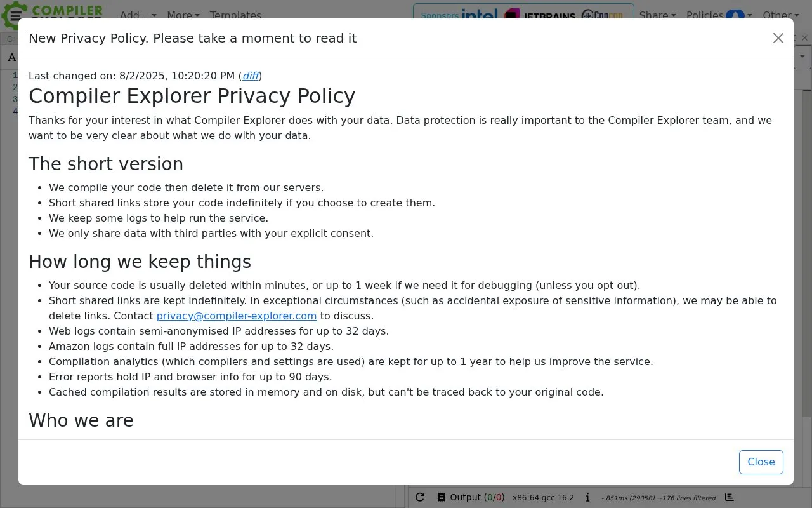The image size is (812, 508).
Task: Click the 'Compiler Explorer Privacy Policy' heading
Action: click(192, 96)
